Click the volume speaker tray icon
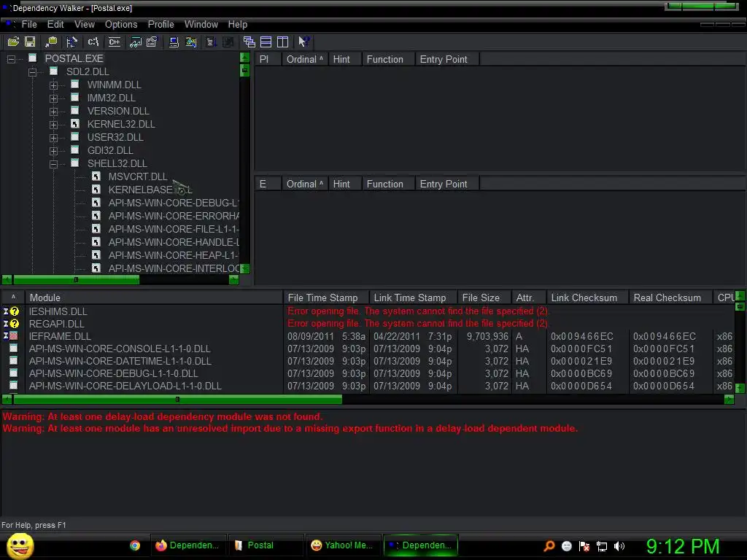 click(x=619, y=546)
